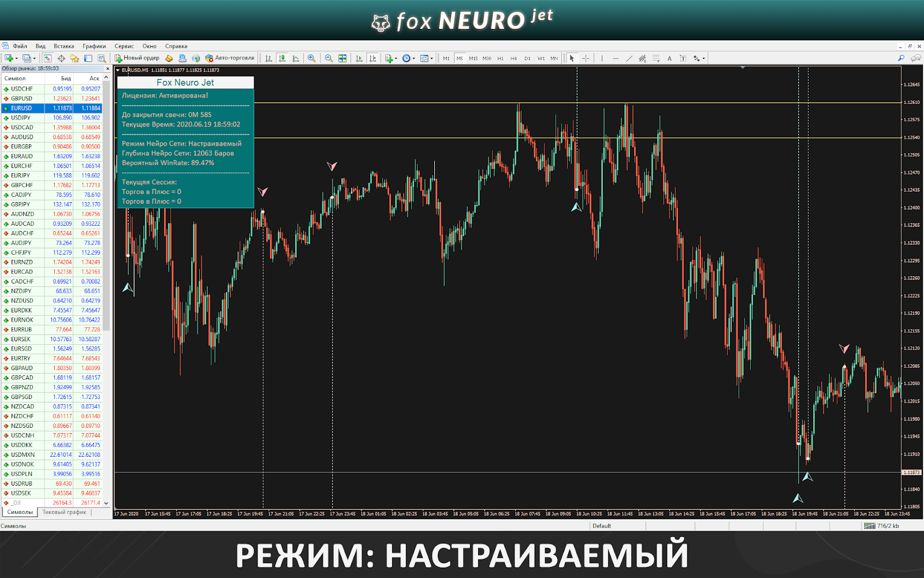Switch to the Тиковый график tab
Screen dimensions: 924x578
tap(64, 512)
